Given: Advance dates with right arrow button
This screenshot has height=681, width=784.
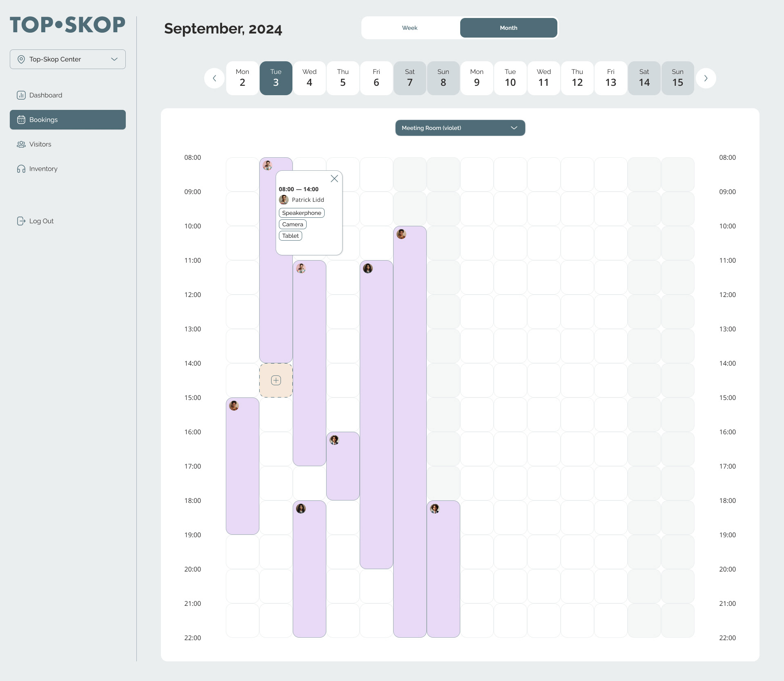Looking at the screenshot, I should pos(706,78).
